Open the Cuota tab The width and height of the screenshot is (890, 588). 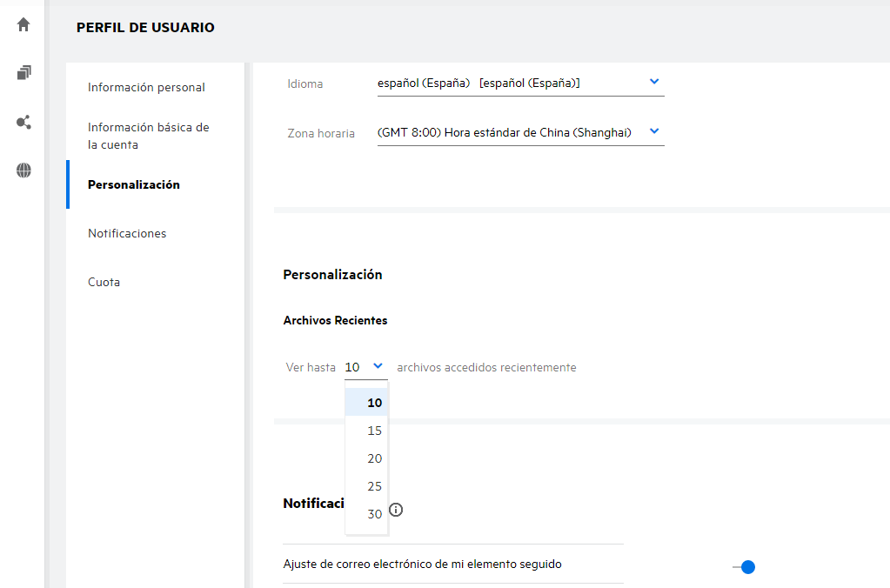(x=104, y=282)
